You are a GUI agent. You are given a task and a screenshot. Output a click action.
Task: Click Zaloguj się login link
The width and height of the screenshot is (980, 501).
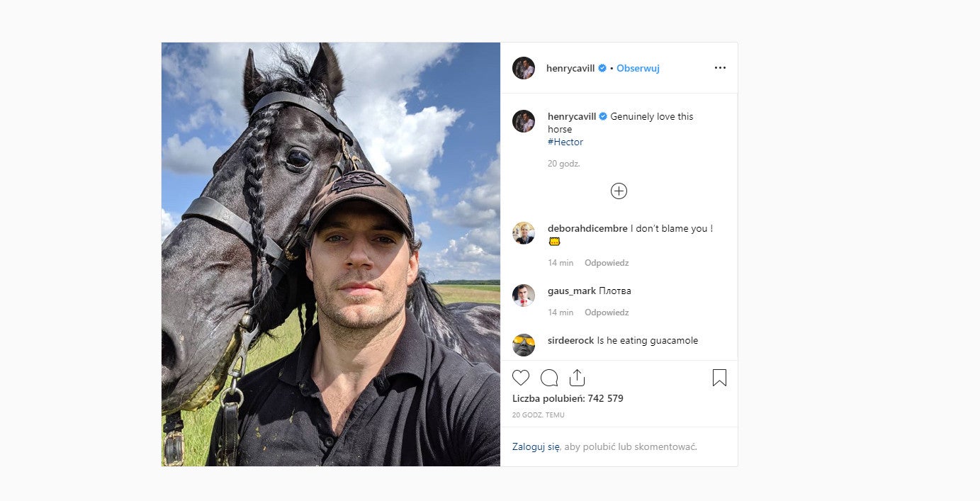(x=536, y=446)
